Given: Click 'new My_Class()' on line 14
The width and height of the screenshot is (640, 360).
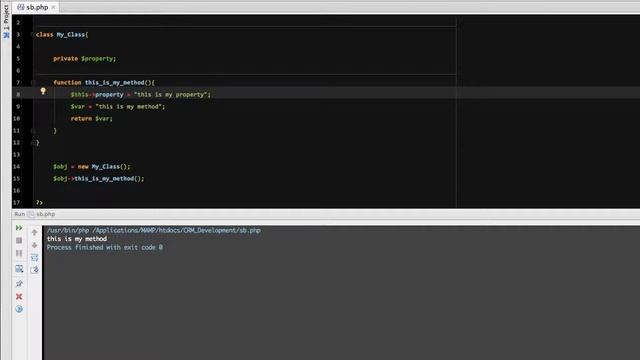Looking at the screenshot, I should (104, 167).
